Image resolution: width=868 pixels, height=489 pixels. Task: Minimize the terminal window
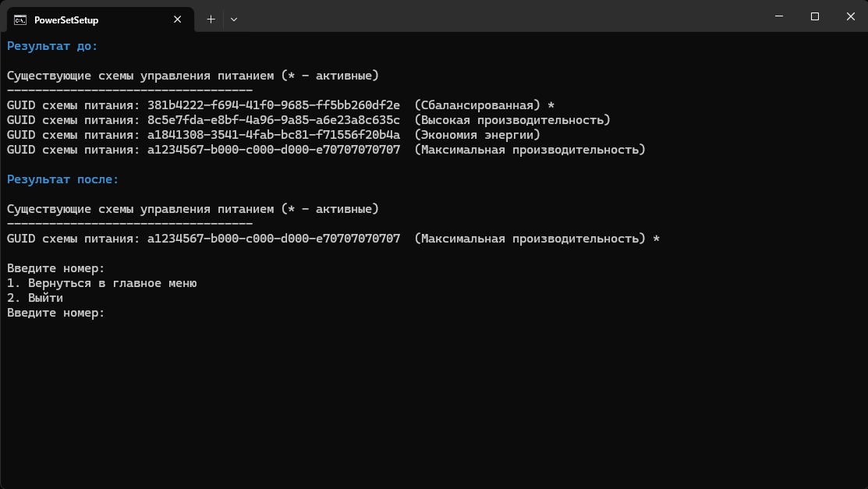[778, 16]
